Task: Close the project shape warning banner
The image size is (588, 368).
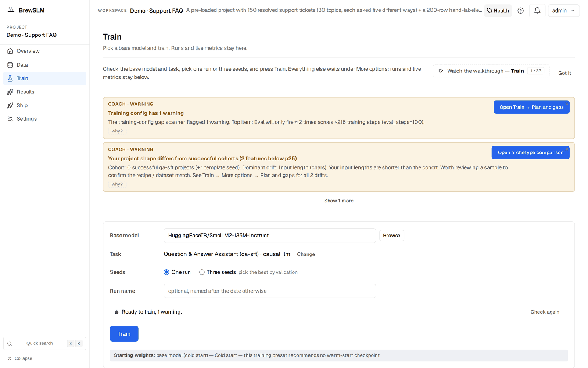Action: click(567, 149)
